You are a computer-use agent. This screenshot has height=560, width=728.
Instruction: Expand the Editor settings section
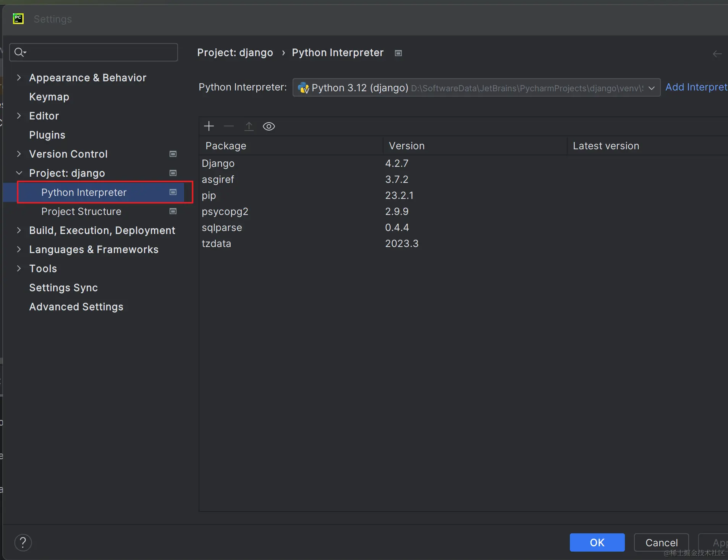tap(19, 116)
